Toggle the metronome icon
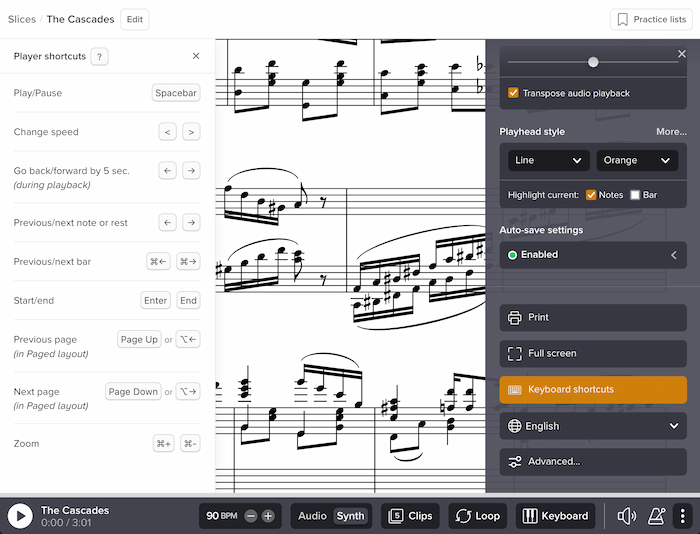Viewport: 700px width, 534px height. point(657,516)
